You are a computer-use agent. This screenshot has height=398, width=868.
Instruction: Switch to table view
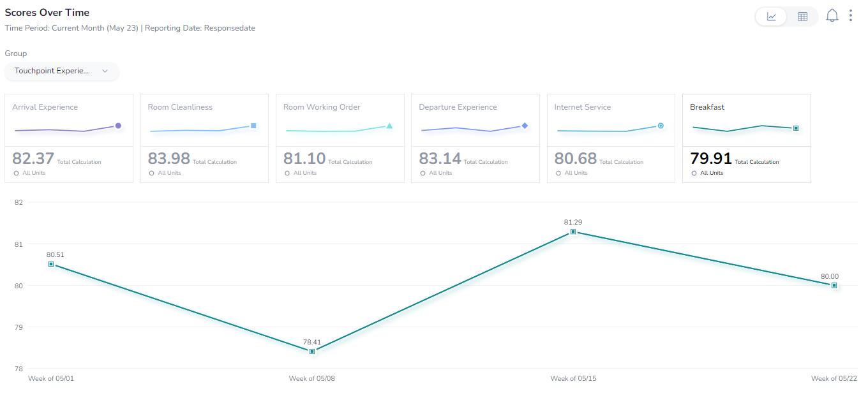click(802, 17)
